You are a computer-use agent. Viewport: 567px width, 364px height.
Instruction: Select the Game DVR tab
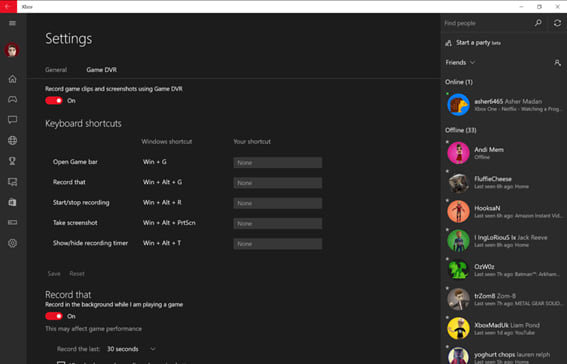pos(102,70)
